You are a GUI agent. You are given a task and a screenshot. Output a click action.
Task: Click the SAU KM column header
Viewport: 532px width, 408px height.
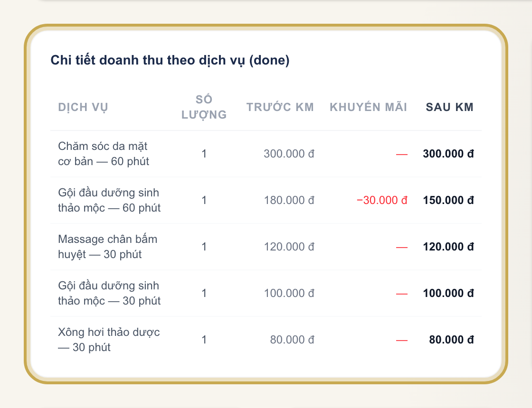point(449,107)
